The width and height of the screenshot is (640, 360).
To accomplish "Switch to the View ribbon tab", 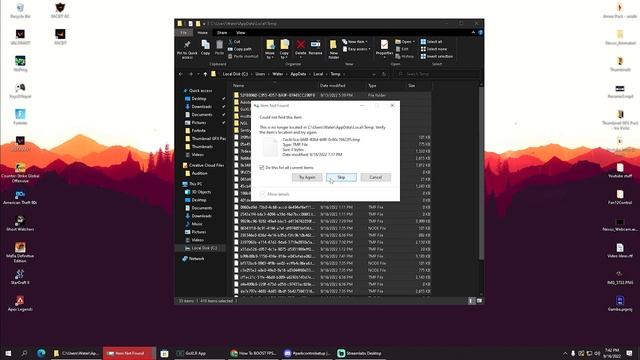I will pos(241,33).
